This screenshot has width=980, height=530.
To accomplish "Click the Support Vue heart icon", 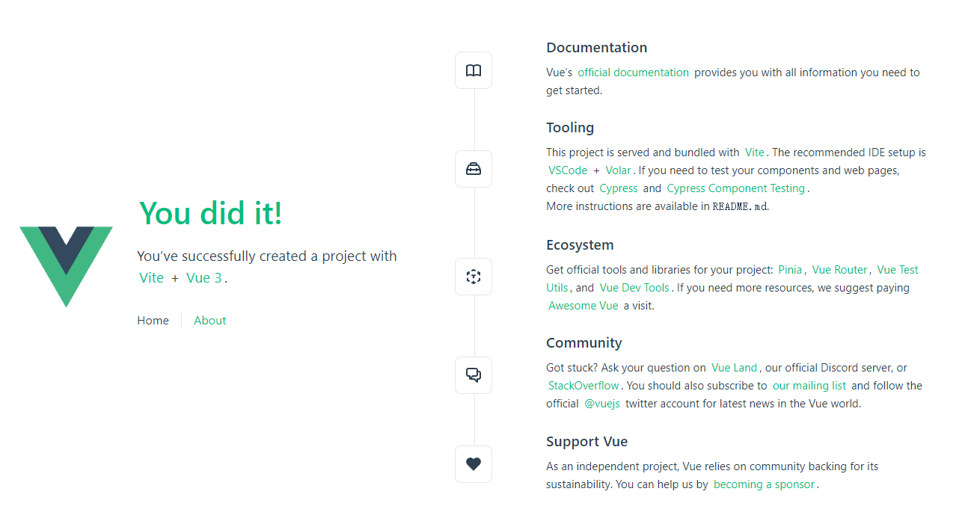I will [474, 464].
